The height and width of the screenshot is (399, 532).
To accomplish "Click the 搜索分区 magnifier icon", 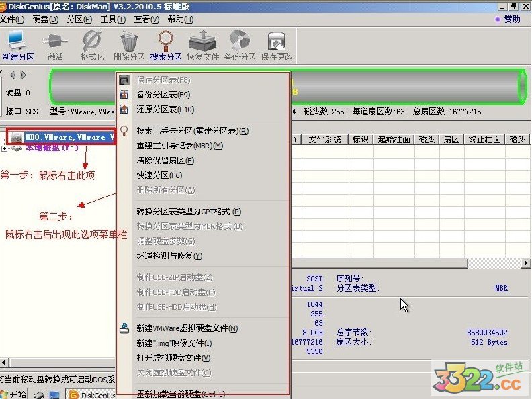I will [166, 41].
